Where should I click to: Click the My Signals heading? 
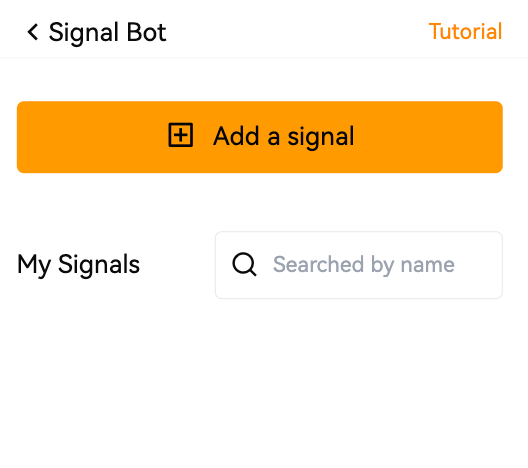(x=78, y=265)
